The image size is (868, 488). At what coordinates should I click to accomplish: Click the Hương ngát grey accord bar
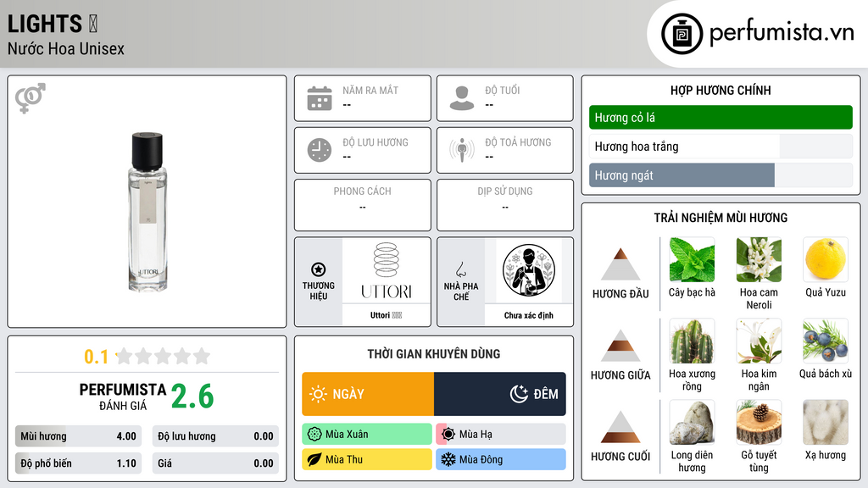point(721,175)
